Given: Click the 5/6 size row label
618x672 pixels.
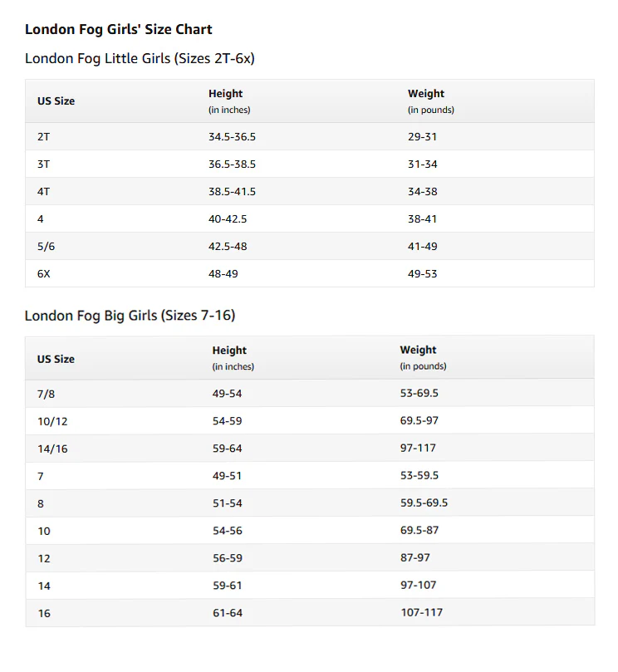Looking at the screenshot, I should 46,247.
